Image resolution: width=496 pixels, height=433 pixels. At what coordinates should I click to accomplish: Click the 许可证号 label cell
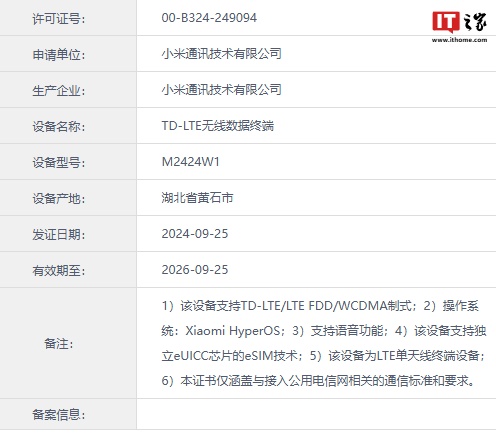pyautogui.click(x=68, y=18)
